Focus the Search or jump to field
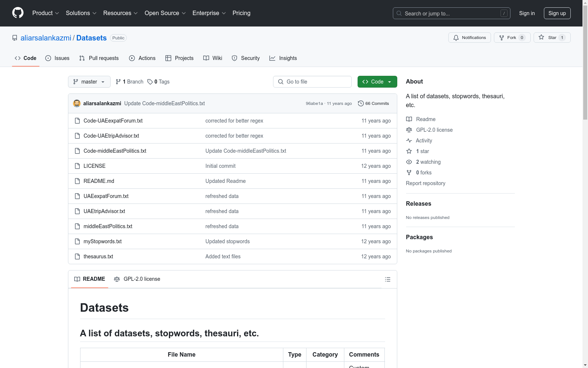The height and width of the screenshot is (368, 588). click(452, 13)
